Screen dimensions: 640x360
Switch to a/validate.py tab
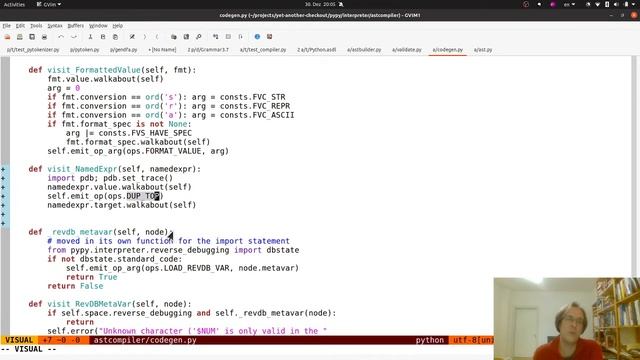[x=407, y=50]
